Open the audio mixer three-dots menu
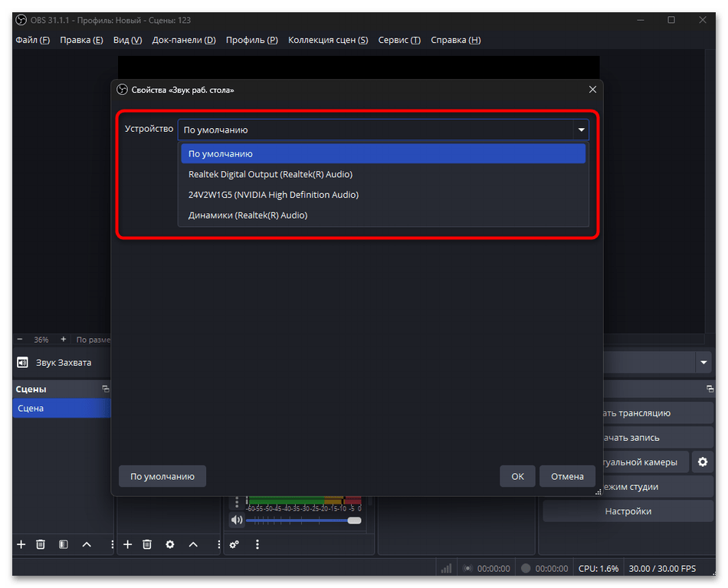This screenshot has height=588, width=728. [257, 544]
